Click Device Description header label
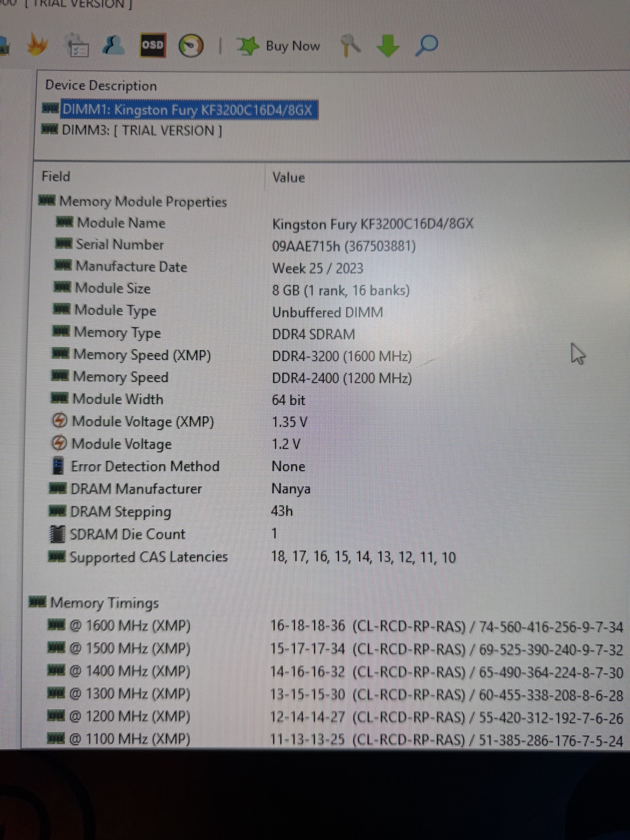 coord(101,85)
